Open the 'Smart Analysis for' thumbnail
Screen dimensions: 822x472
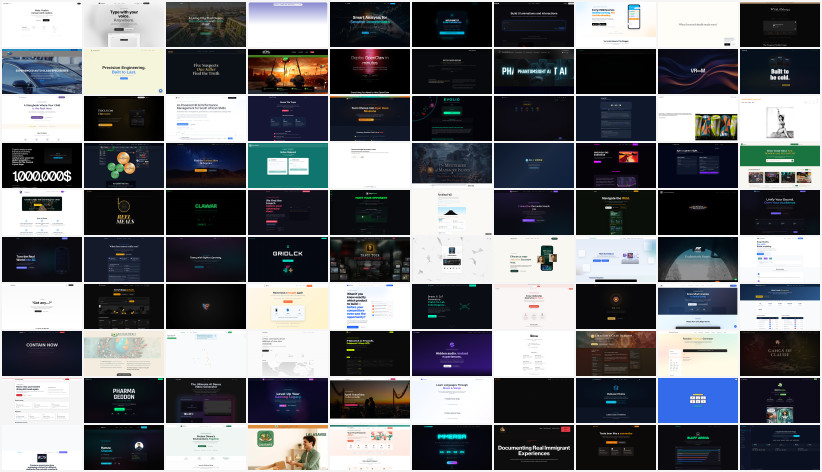coord(370,25)
